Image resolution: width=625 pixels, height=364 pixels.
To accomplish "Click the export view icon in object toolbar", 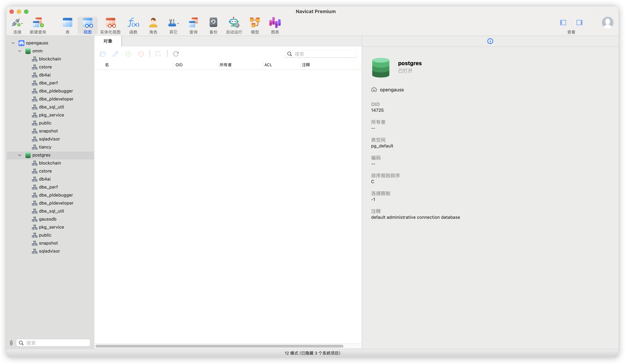I will tap(158, 54).
